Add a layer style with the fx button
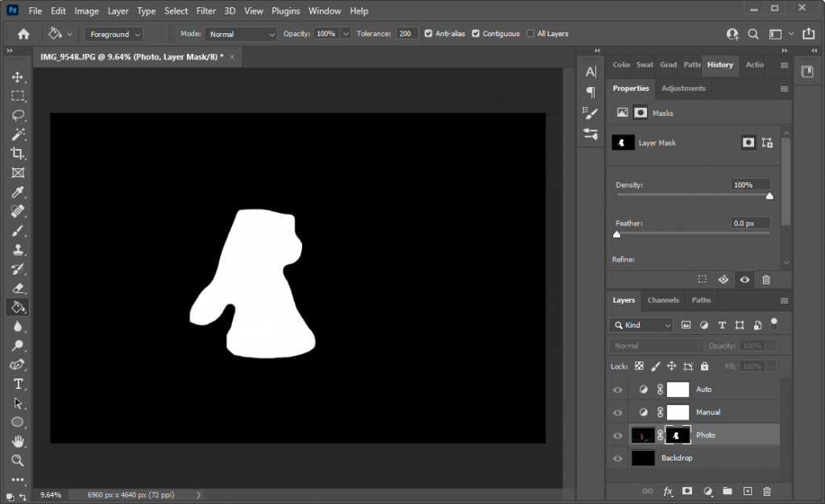Viewport: 825px width, 504px height. (667, 491)
